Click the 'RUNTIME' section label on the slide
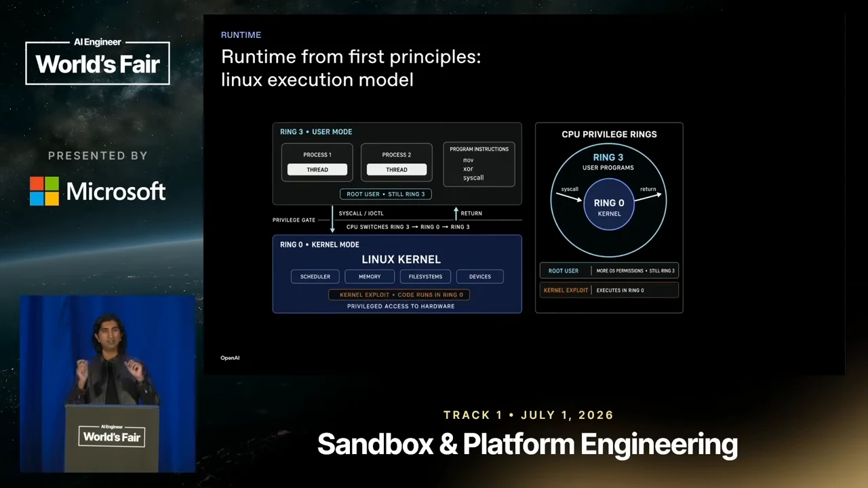Image resolution: width=868 pixels, height=488 pixels. (x=241, y=35)
